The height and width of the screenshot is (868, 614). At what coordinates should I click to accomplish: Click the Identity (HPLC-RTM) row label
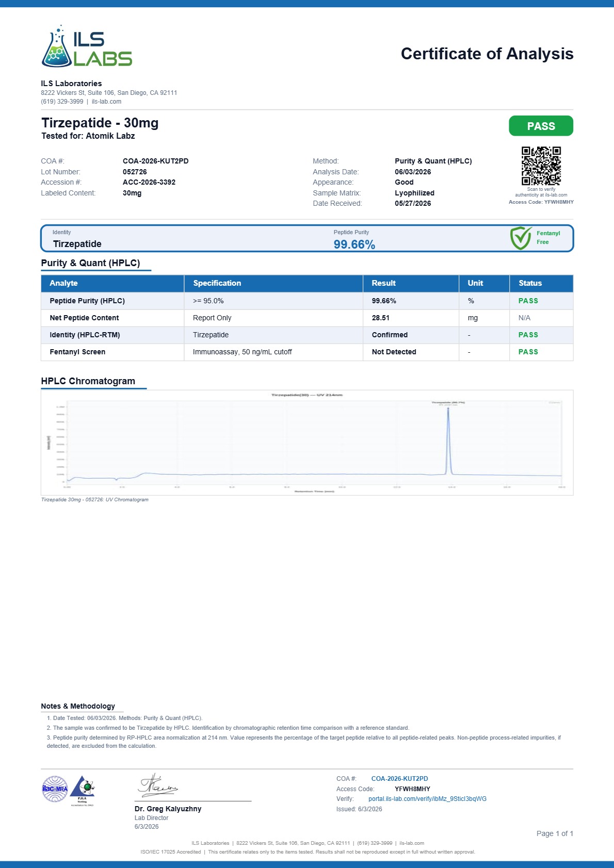pyautogui.click(x=85, y=335)
